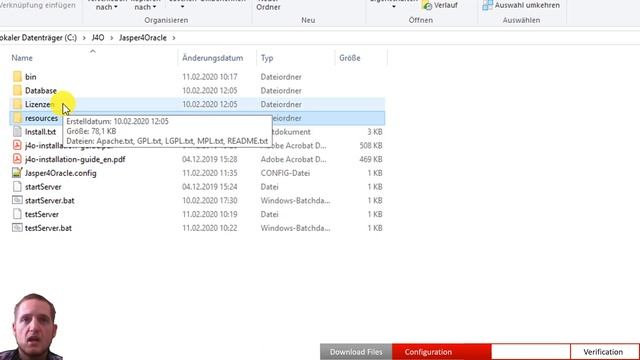The height and width of the screenshot is (360, 640).
Task: Select the file name Jasper4Oracle.config
Action: point(61,173)
